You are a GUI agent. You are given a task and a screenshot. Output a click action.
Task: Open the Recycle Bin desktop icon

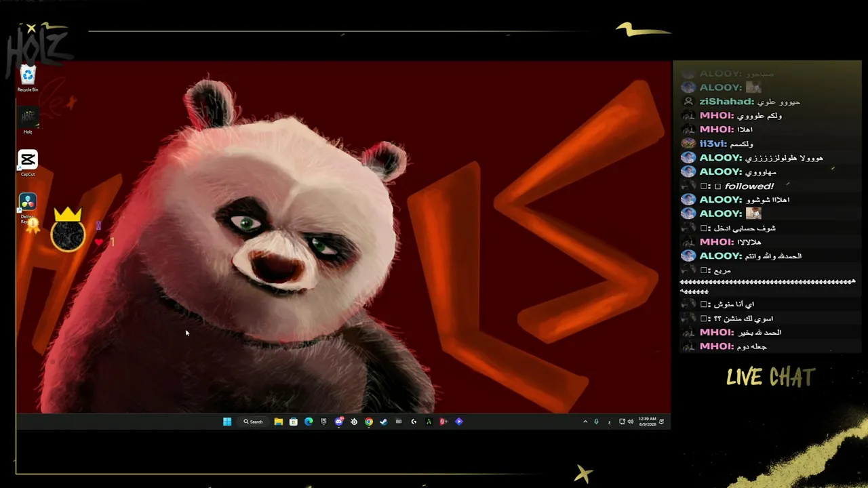pyautogui.click(x=28, y=79)
